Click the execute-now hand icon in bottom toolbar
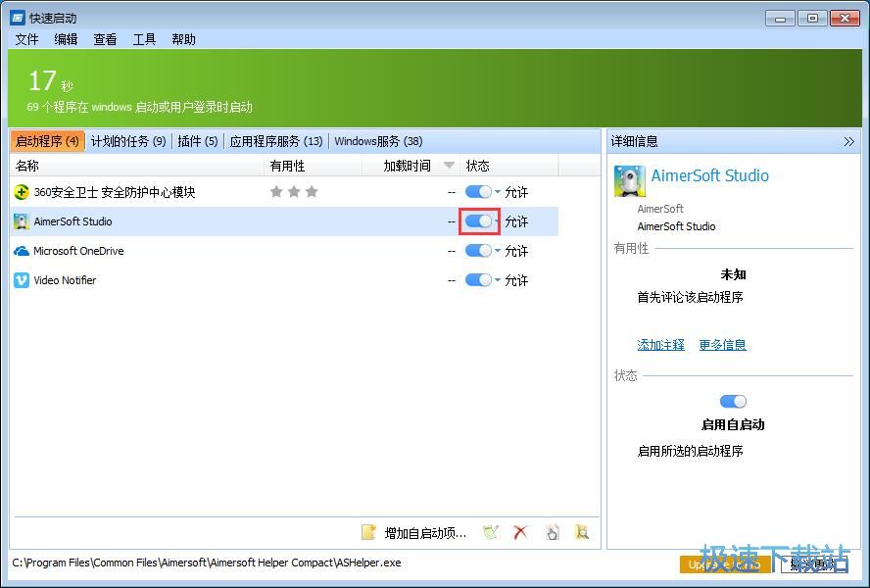This screenshot has width=870, height=588. click(552, 532)
